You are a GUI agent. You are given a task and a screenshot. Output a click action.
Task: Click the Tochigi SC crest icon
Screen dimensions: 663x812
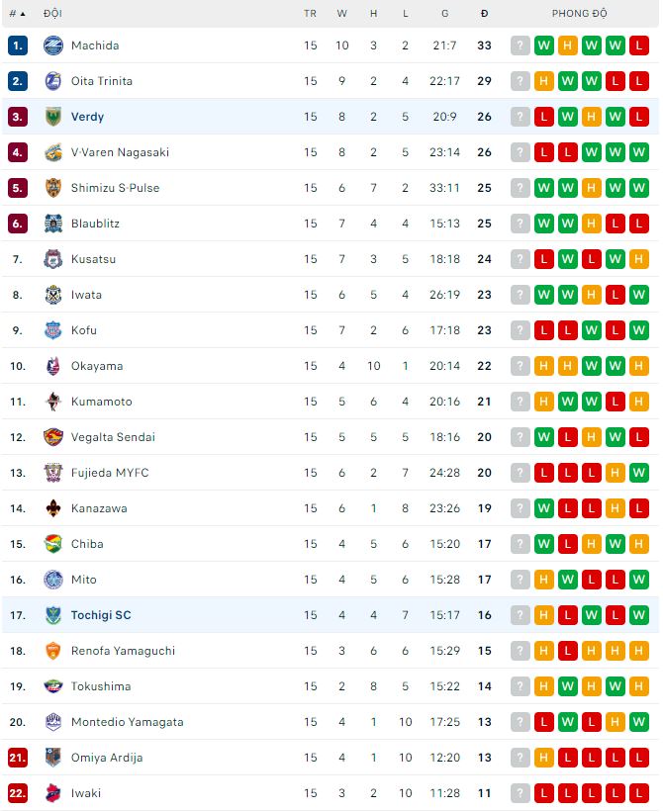(x=52, y=615)
